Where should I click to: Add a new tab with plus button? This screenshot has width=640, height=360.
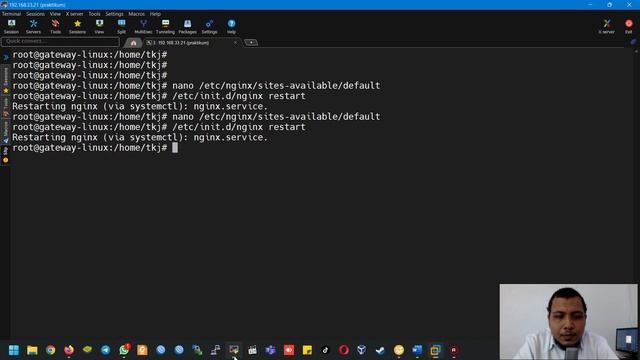[251, 42]
